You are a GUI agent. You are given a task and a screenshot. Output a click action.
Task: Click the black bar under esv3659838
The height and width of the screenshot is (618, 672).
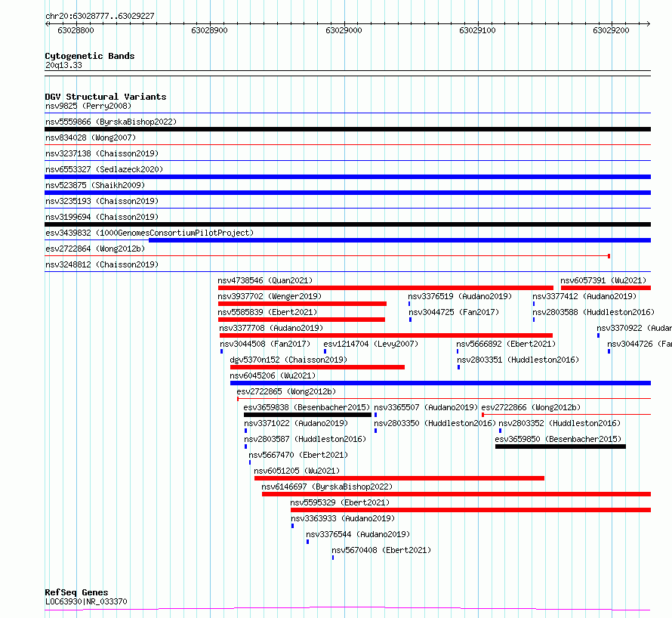click(307, 415)
